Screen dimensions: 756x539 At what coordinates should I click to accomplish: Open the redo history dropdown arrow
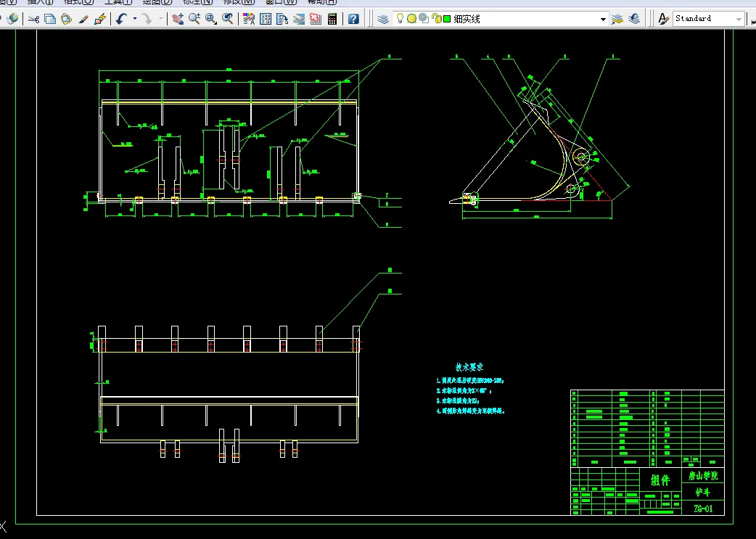click(160, 19)
